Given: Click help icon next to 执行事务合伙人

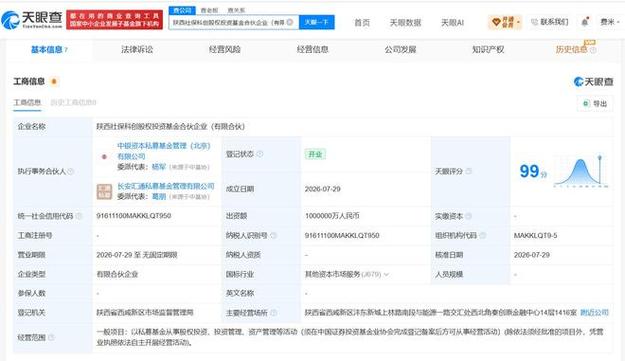Looking at the screenshot, I should [71, 171].
